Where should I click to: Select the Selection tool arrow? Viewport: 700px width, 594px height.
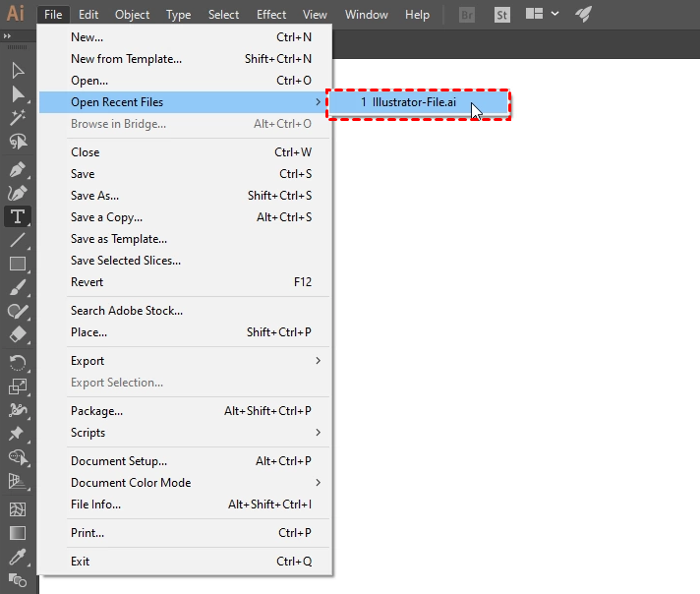point(18,70)
